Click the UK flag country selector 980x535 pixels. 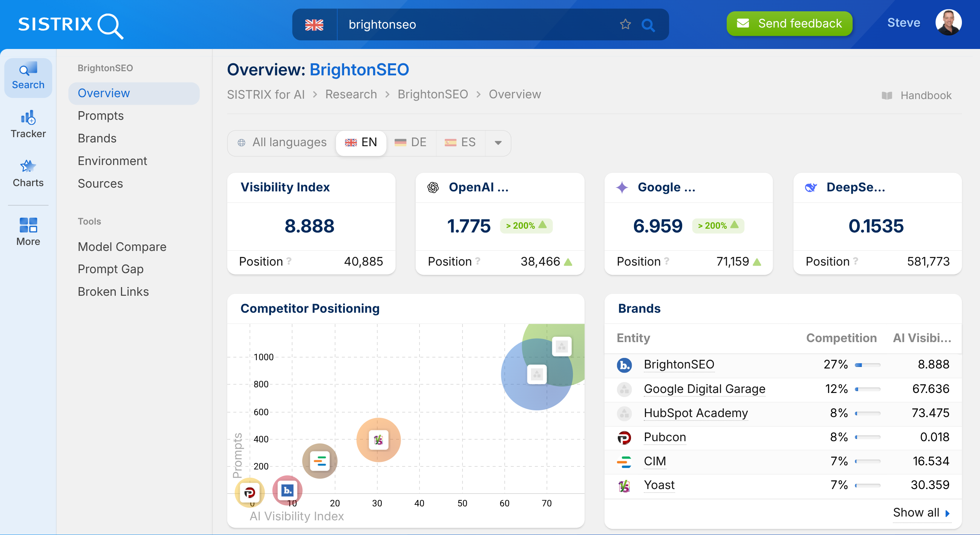click(314, 25)
